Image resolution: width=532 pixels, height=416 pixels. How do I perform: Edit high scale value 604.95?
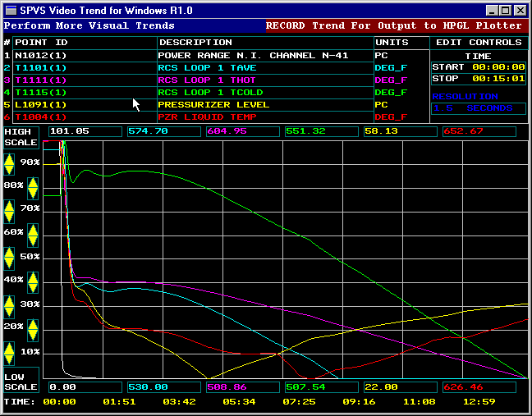[242, 131]
